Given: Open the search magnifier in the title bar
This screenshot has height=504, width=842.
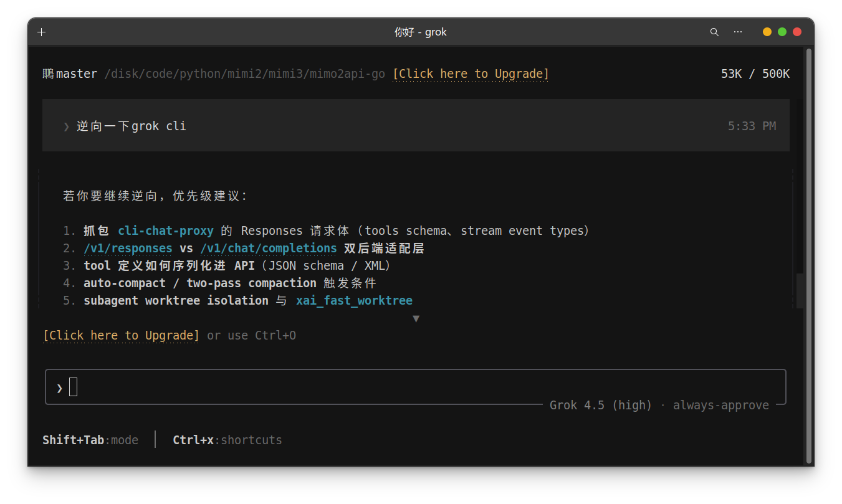Looking at the screenshot, I should (714, 32).
